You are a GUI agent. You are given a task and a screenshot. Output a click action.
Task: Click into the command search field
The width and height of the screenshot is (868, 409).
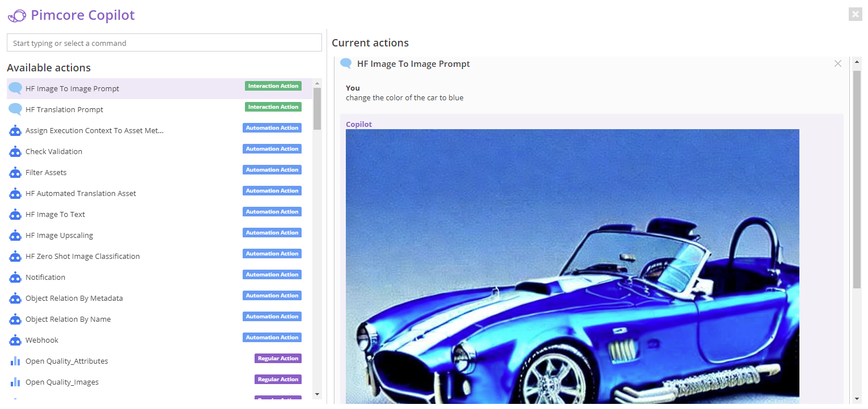point(164,42)
